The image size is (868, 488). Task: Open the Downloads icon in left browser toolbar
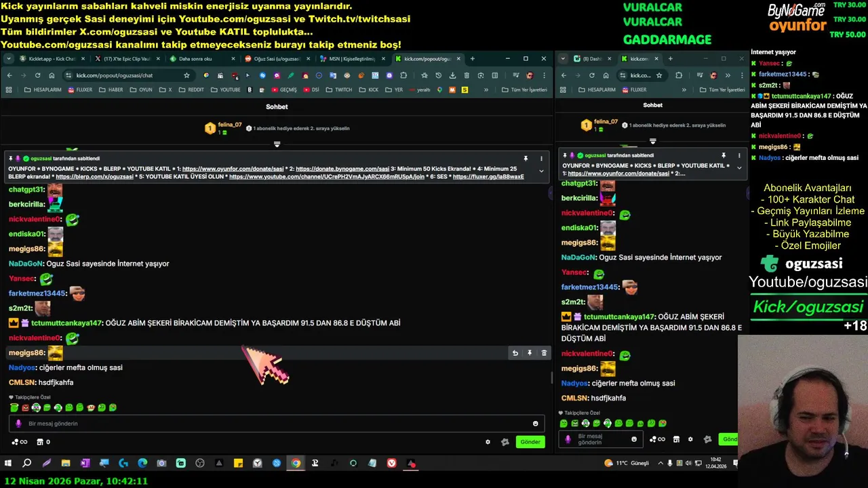(452, 75)
